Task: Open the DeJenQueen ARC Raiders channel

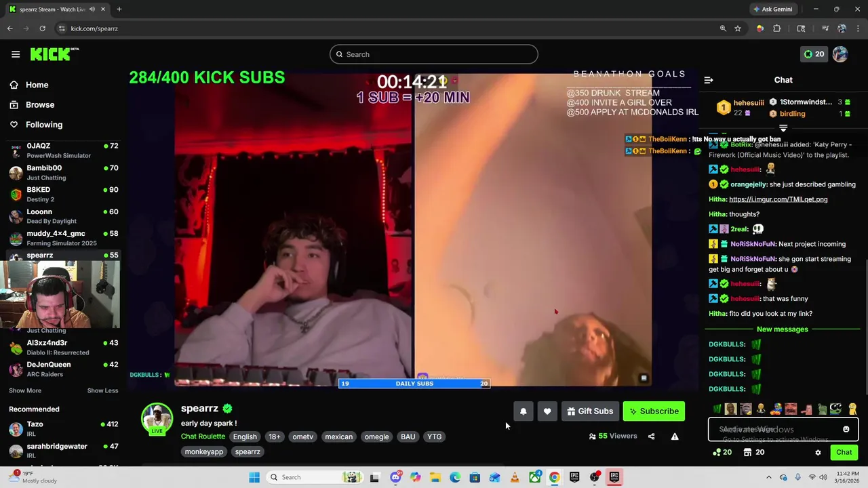Action: coord(63,369)
